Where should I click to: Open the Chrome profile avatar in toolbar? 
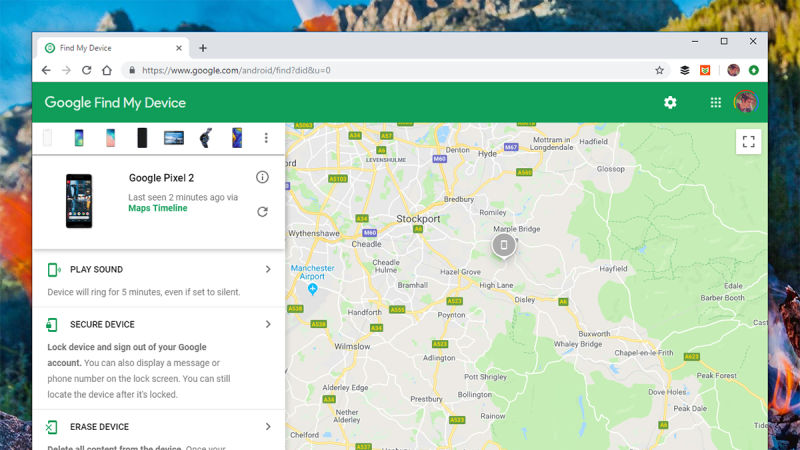733,70
